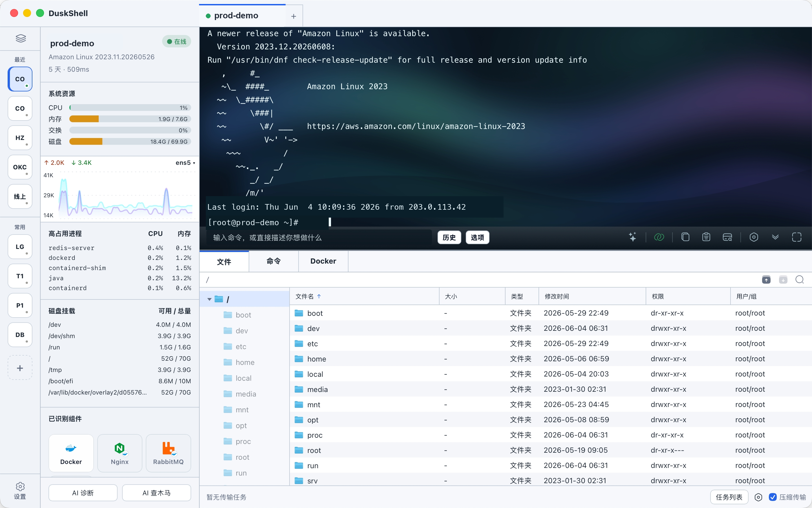This screenshot has height=508, width=812.
Task: Select the second CO recent connection
Action: click(x=20, y=109)
